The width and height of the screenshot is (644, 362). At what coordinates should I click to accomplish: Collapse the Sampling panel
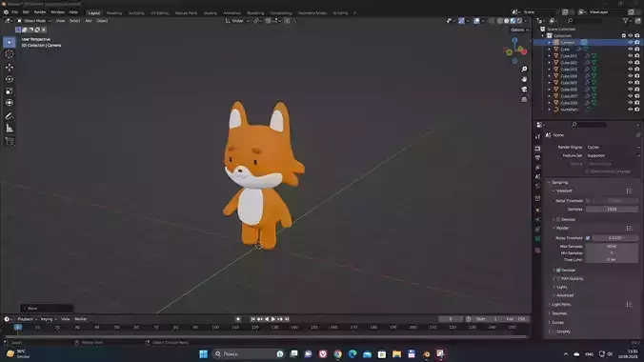559,182
